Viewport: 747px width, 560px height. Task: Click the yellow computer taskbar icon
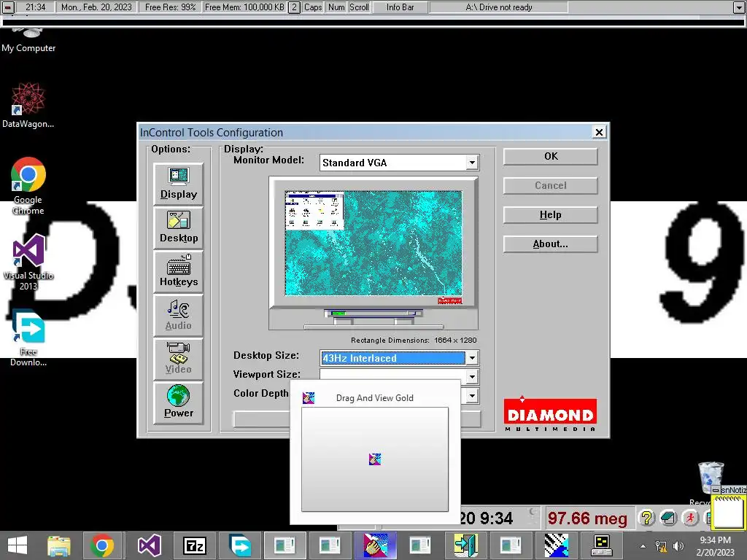tap(601, 545)
